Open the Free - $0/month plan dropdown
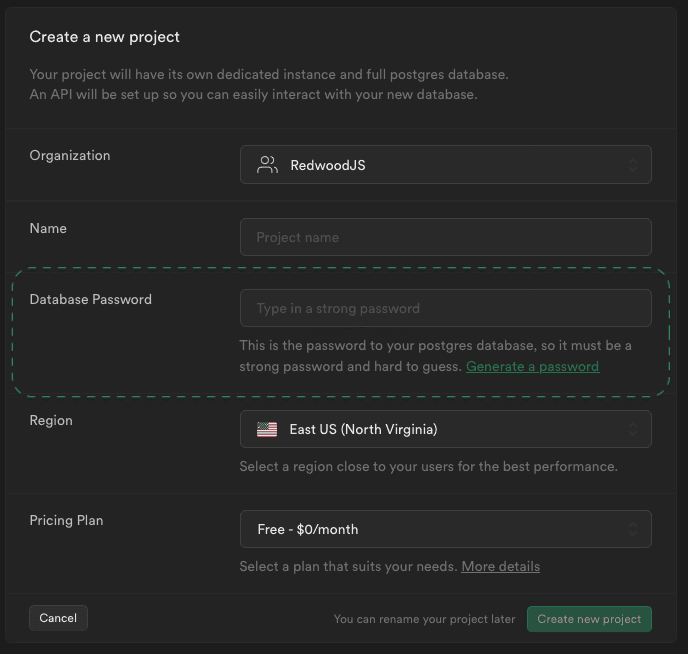 [x=445, y=529]
